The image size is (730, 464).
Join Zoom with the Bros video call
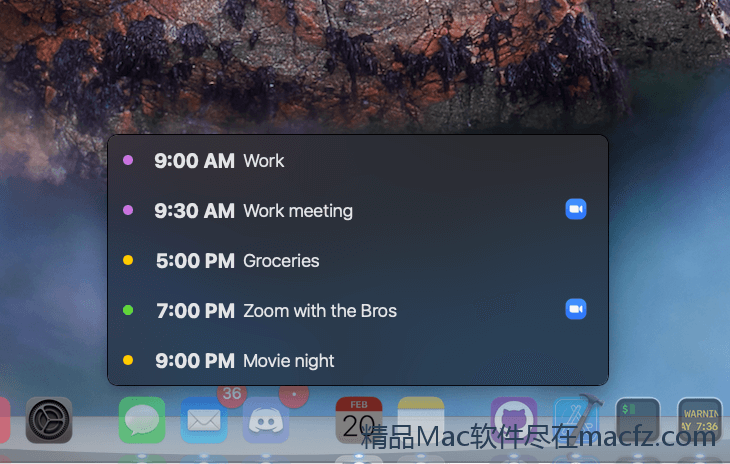(576, 309)
